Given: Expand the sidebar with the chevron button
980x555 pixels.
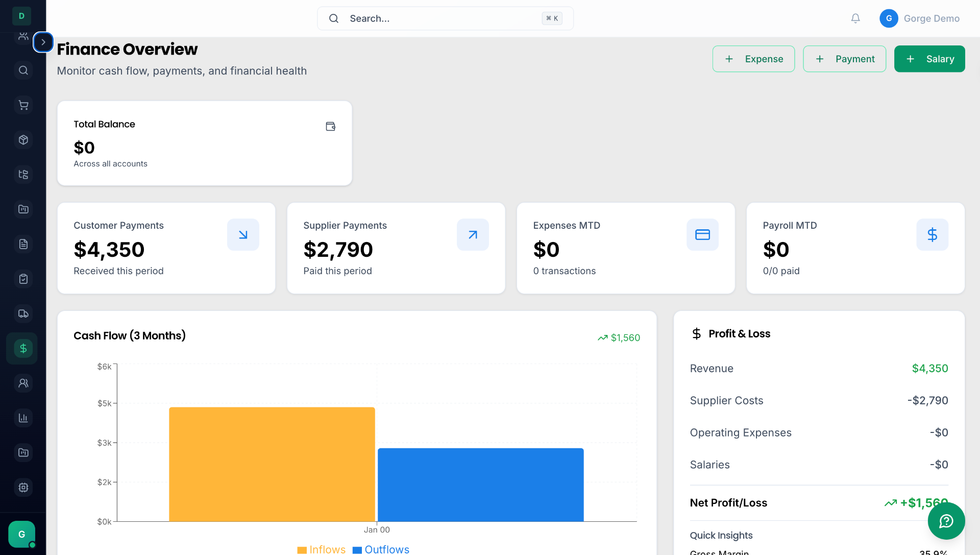Looking at the screenshot, I should pyautogui.click(x=43, y=42).
